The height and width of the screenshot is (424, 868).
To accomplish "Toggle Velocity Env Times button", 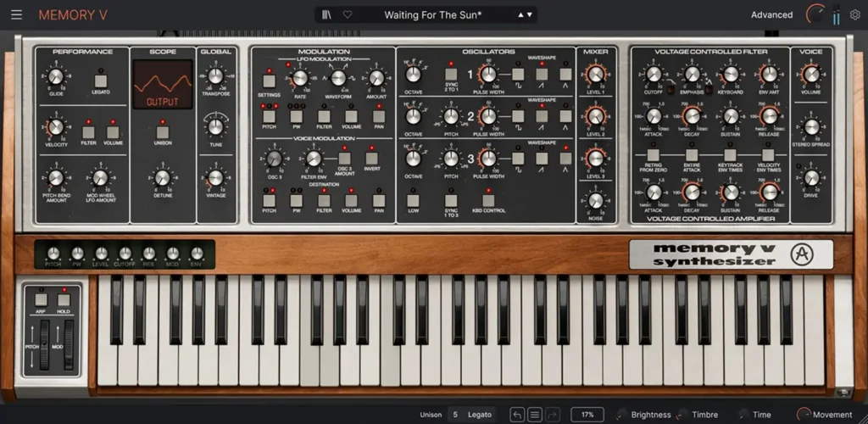I will coord(768,154).
